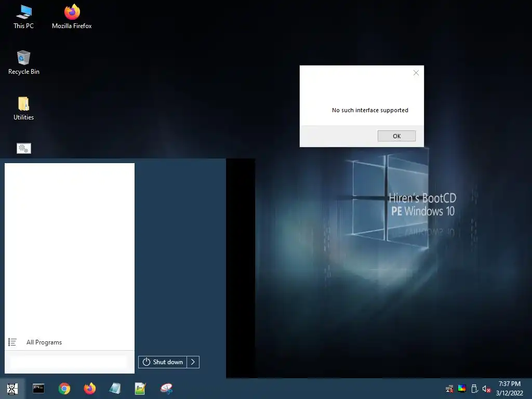Launch Firefox from the taskbar
The height and width of the screenshot is (399, 532).
(x=89, y=389)
